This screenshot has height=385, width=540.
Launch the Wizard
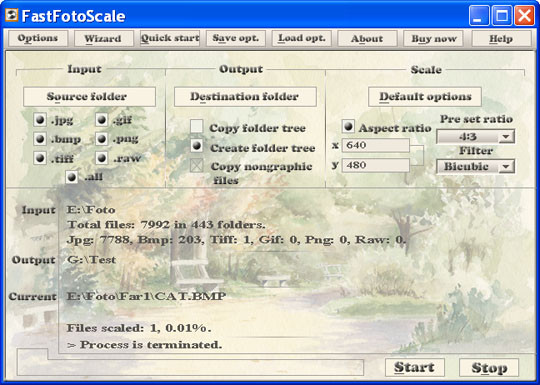tap(103, 38)
